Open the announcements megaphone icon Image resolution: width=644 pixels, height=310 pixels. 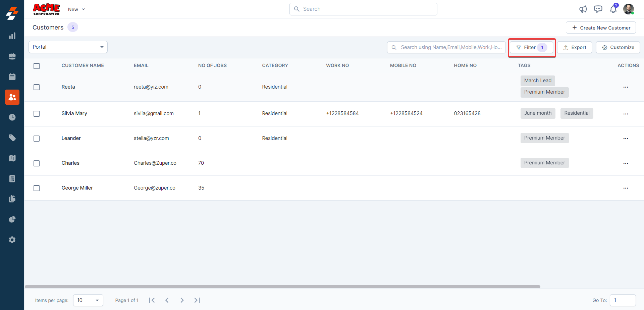coord(583,9)
